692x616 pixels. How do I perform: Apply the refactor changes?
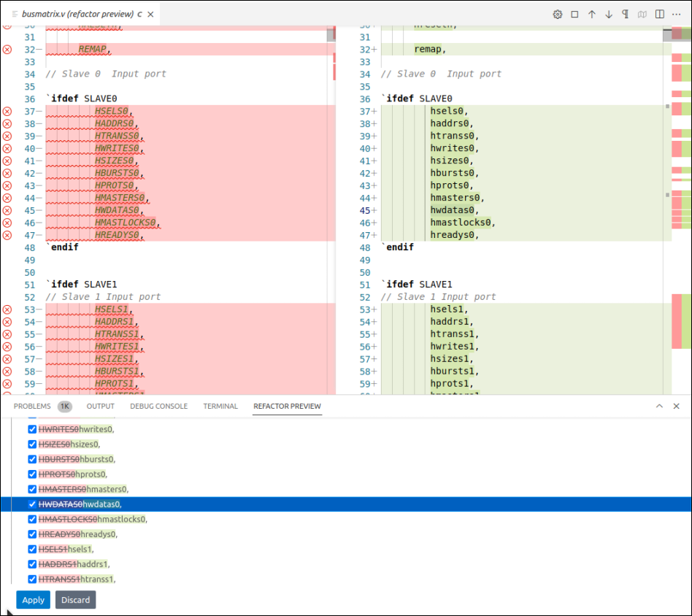click(33, 599)
